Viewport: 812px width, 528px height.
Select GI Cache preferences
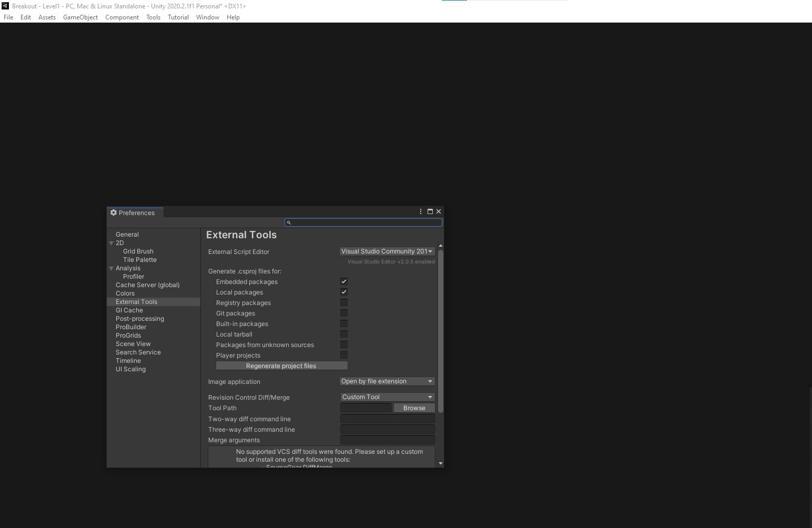(129, 310)
